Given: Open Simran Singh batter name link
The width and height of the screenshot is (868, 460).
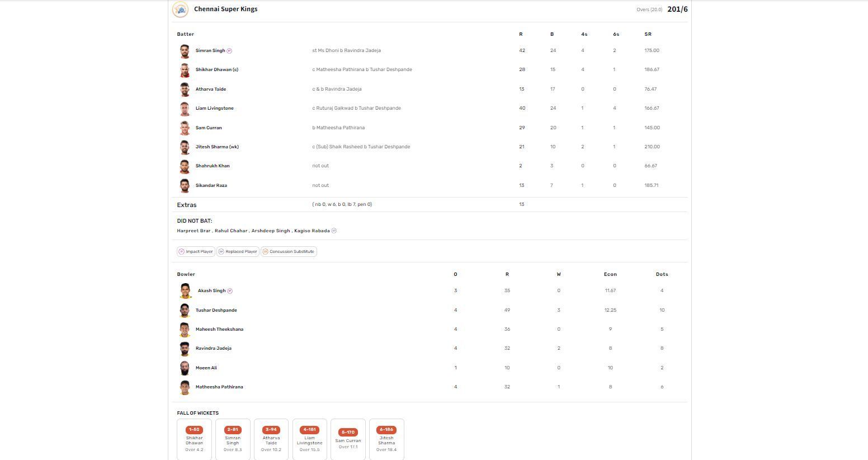Looking at the screenshot, I should point(210,51).
